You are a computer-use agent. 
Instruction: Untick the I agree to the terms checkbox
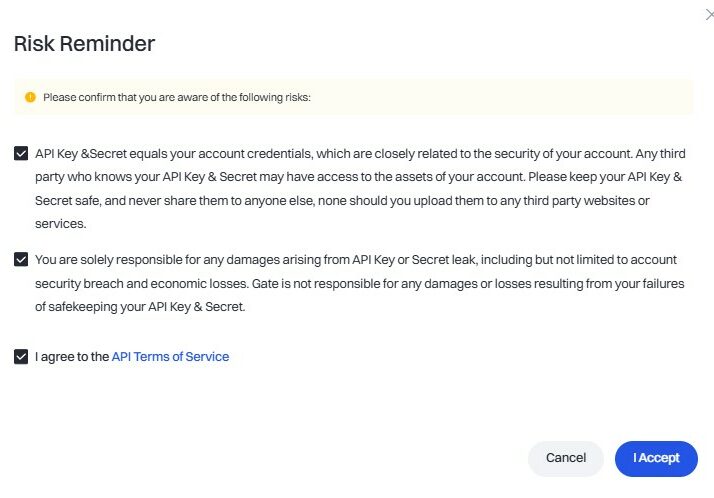(x=21, y=356)
